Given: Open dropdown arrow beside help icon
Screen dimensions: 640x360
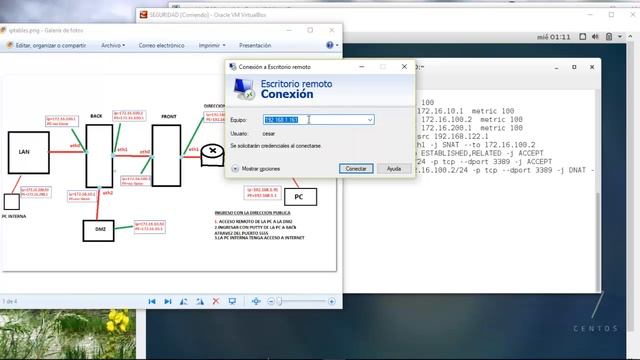Looking at the screenshot, I should click(337, 45).
